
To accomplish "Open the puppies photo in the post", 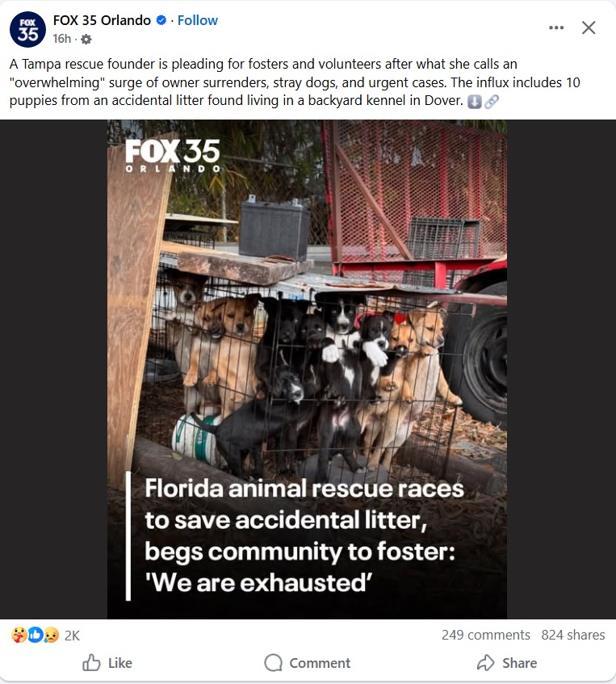I will coord(307,369).
